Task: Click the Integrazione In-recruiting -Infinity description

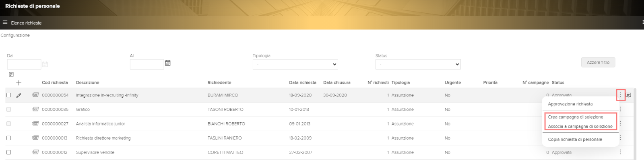Action: coord(107,95)
